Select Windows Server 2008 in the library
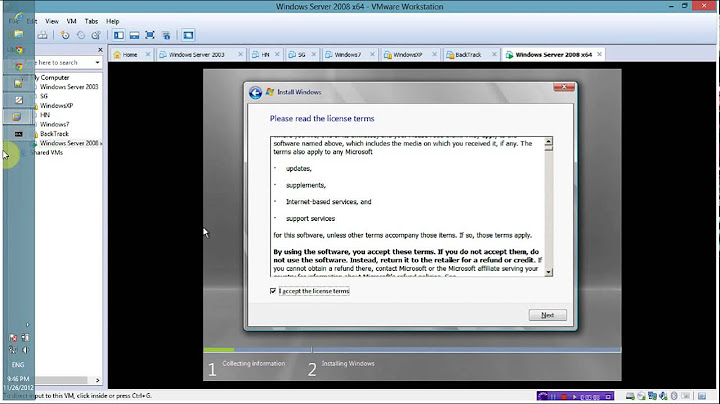720x404 pixels. click(x=69, y=143)
